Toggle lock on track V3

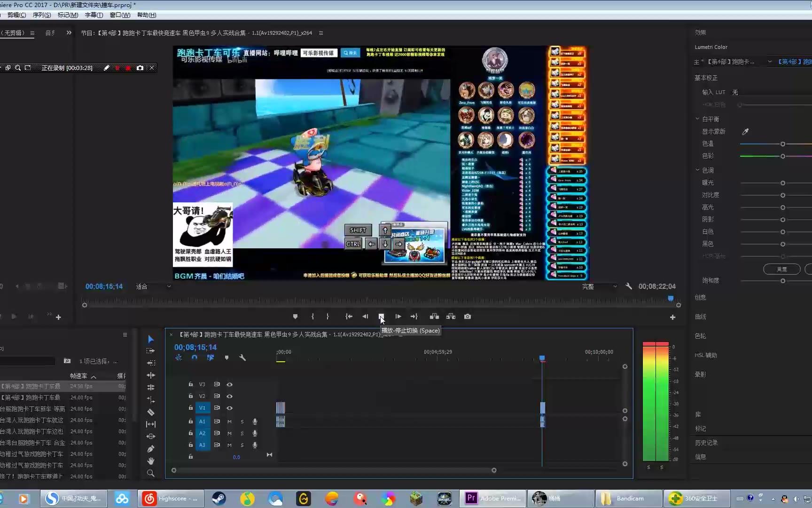(x=190, y=384)
